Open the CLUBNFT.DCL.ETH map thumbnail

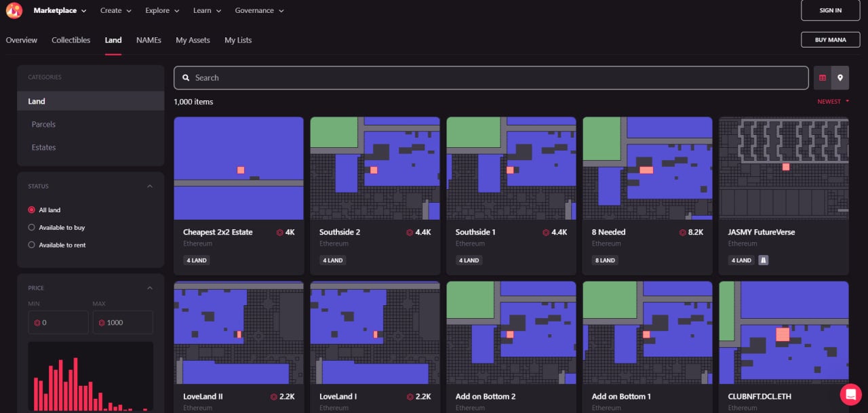coord(784,333)
